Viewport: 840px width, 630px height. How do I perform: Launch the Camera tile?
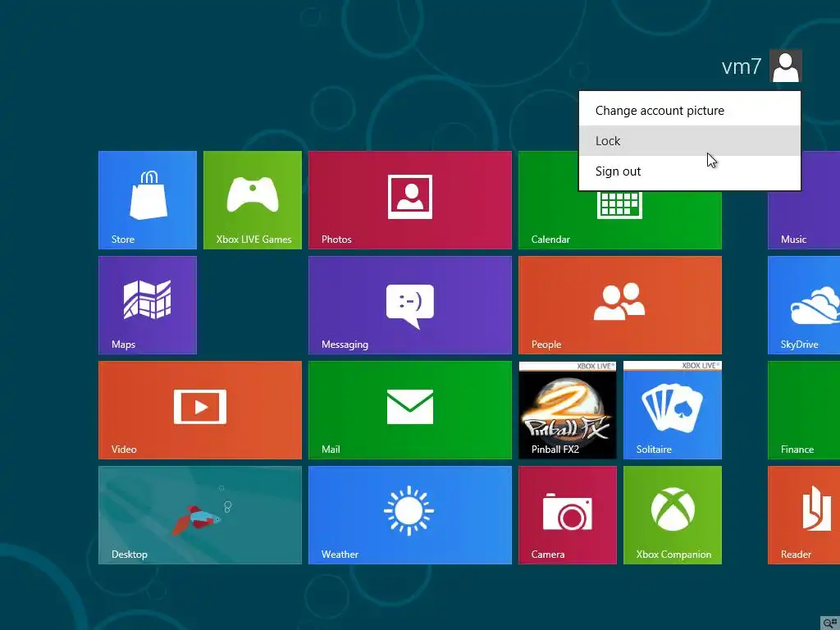click(568, 515)
